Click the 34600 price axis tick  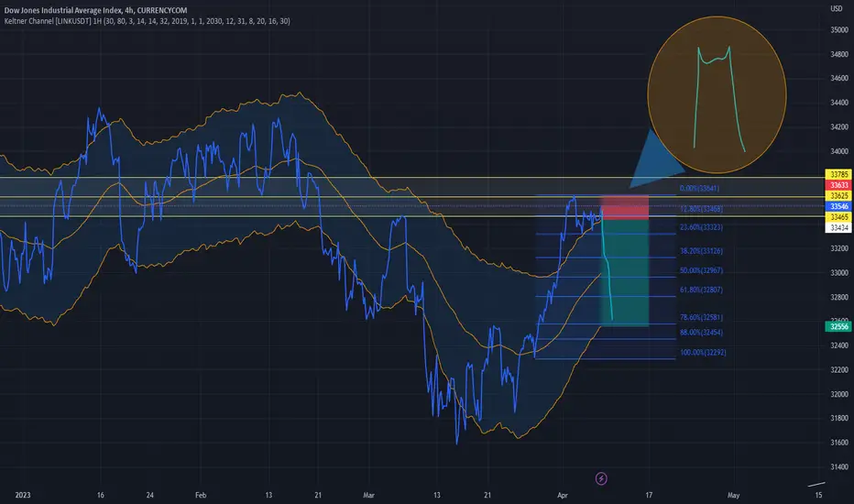tap(838, 78)
